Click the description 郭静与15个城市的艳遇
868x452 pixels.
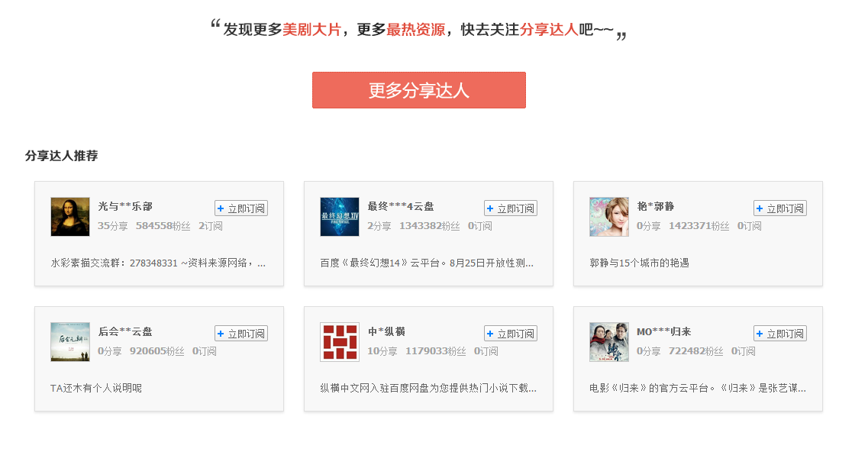pos(640,263)
